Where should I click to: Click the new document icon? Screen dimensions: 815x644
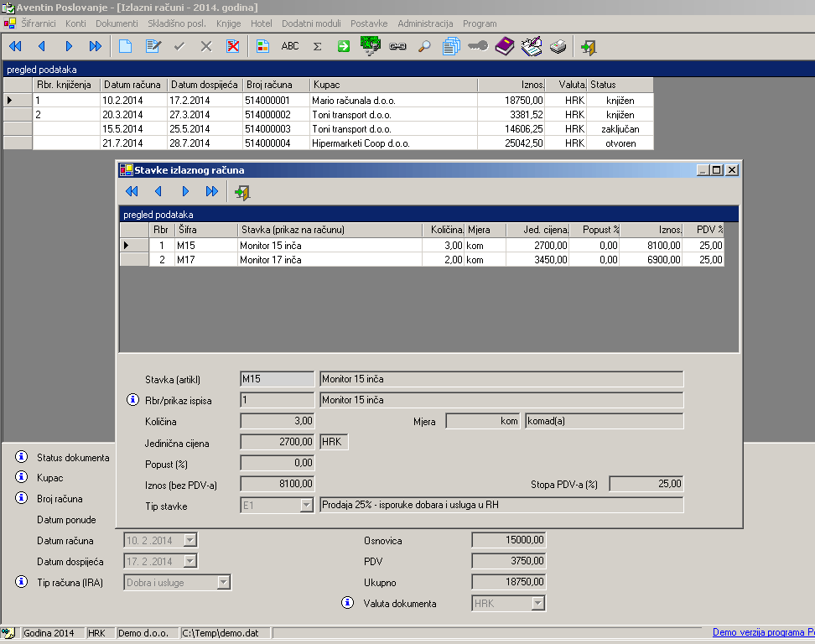tap(125, 46)
